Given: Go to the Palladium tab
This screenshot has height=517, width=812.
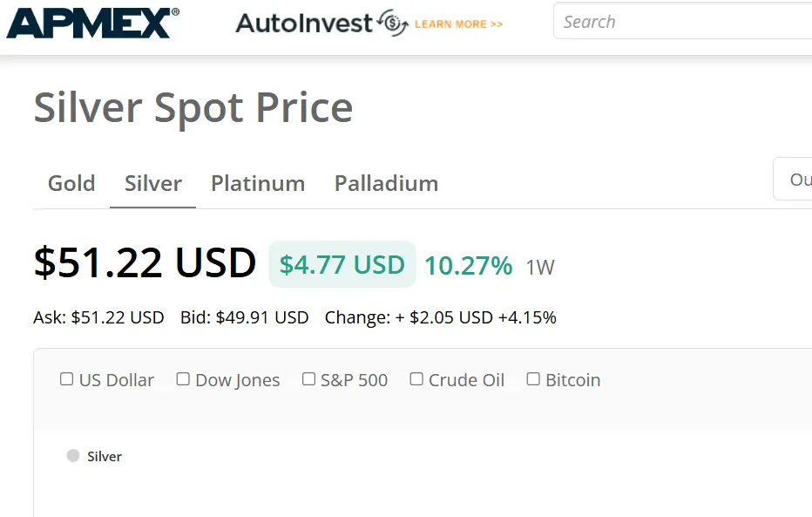Looking at the screenshot, I should tap(386, 183).
